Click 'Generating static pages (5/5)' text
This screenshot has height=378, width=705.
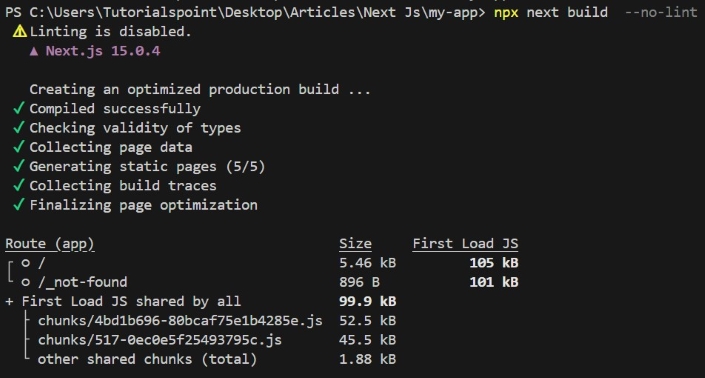point(147,167)
